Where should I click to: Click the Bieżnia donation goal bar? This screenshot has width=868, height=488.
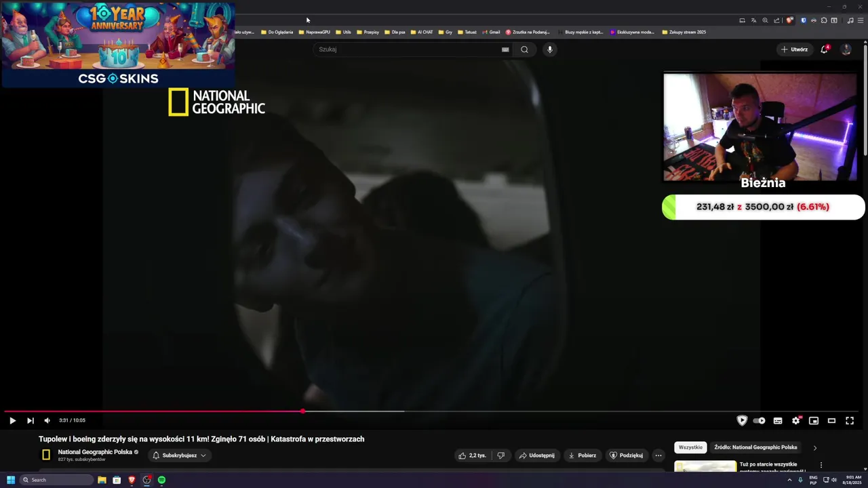click(764, 207)
